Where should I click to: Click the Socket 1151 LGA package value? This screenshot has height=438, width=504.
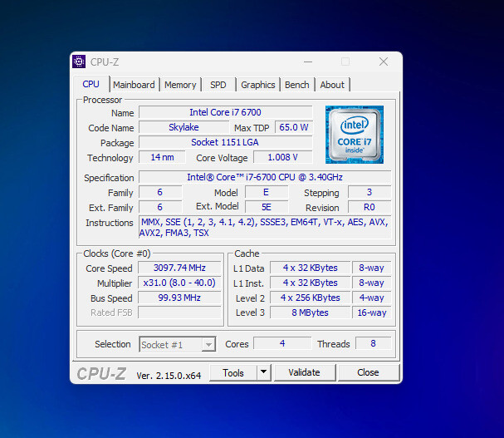pyautogui.click(x=225, y=142)
